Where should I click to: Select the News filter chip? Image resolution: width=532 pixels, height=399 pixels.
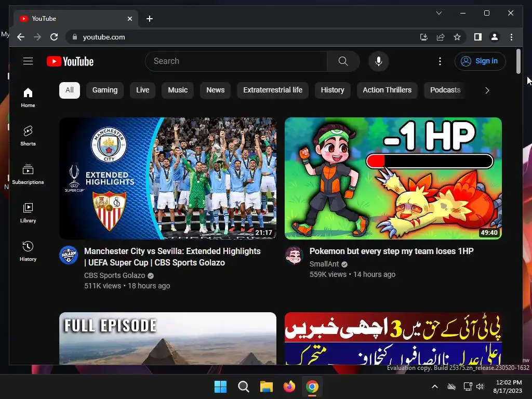coord(216,90)
